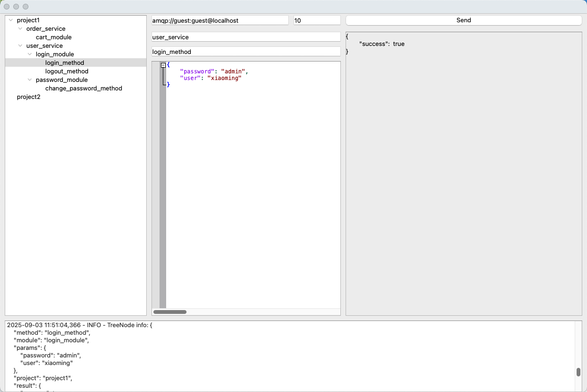This screenshot has height=392, width=587.
Task: Click the AMQP connection URL field
Action: point(220,20)
